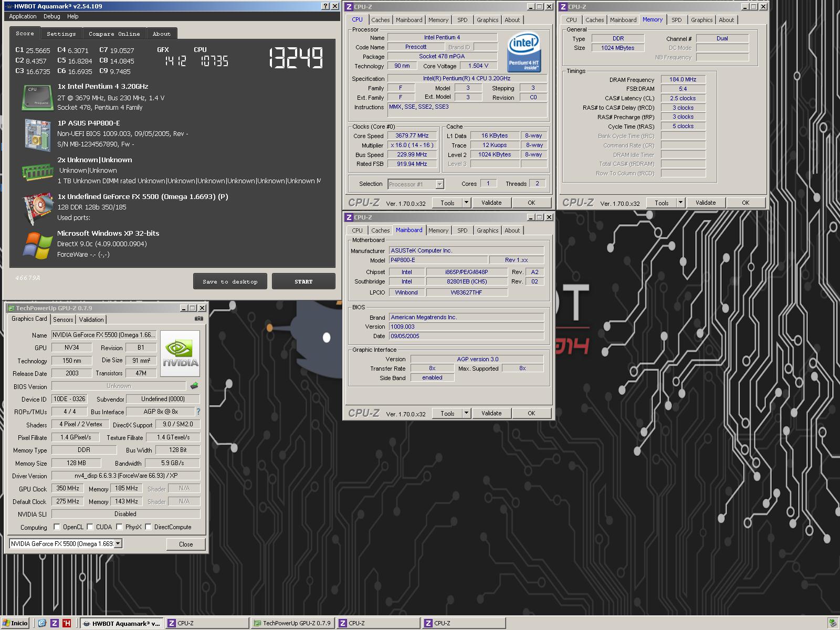
Task: Open the Start button labeled Inicio
Action: click(x=15, y=623)
